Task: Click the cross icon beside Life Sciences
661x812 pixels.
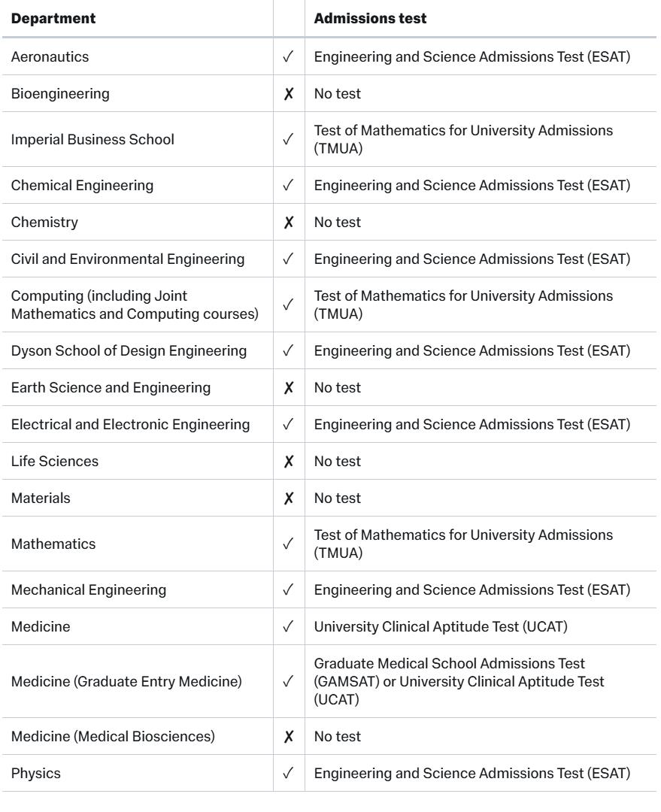Action: coord(289,461)
